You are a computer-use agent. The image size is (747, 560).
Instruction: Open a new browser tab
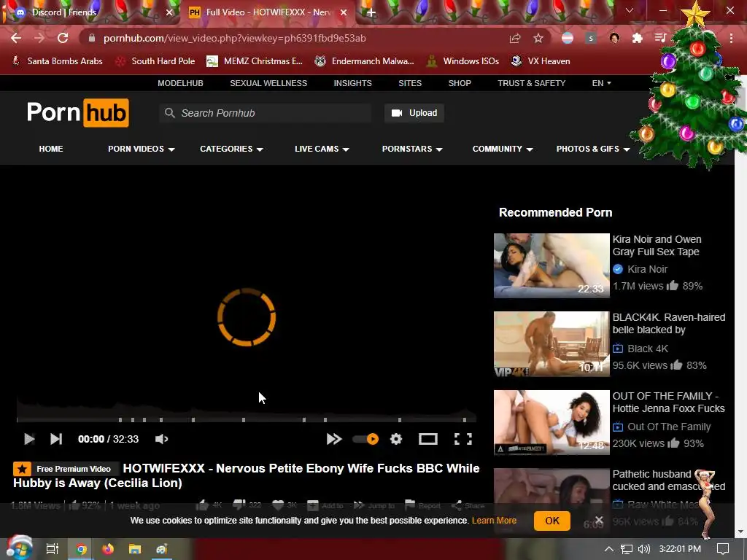point(371,13)
